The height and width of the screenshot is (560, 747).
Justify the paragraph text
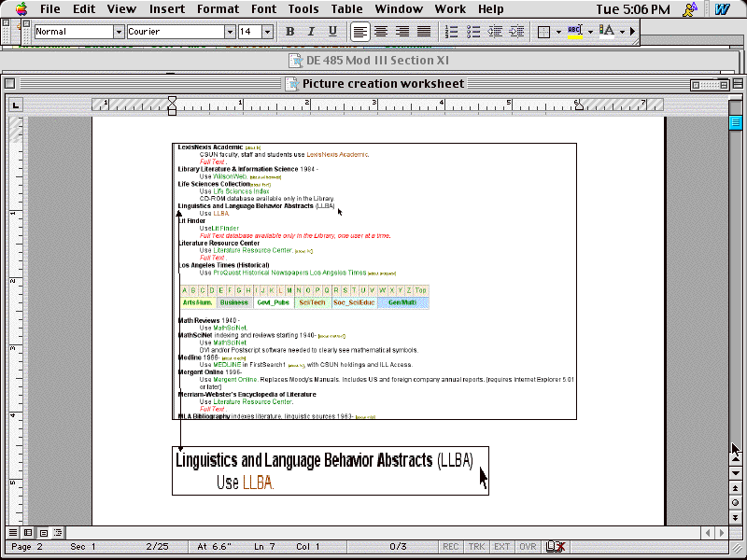pyautogui.click(x=424, y=32)
